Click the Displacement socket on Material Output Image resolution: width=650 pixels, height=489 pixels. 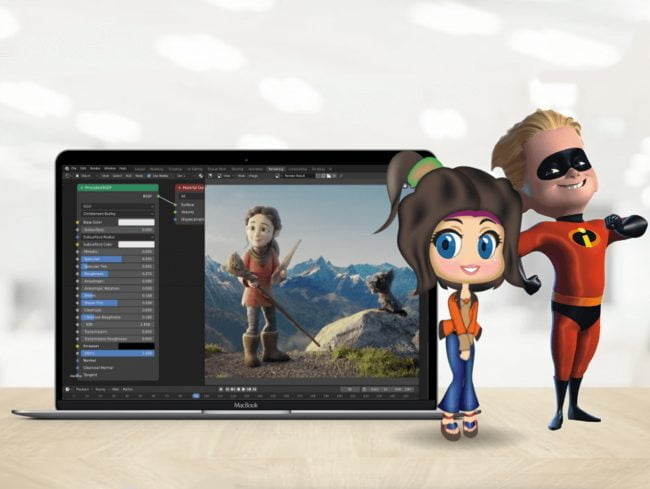[x=177, y=219]
